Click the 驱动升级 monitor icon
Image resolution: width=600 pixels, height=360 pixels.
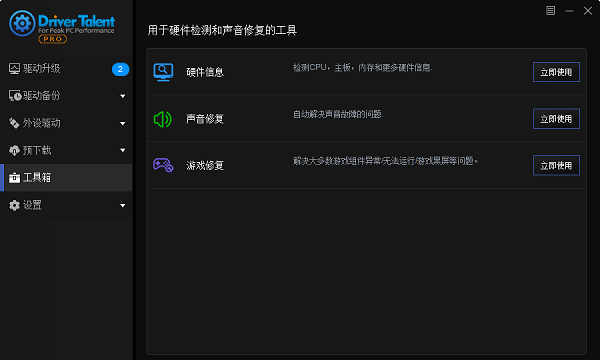point(14,69)
